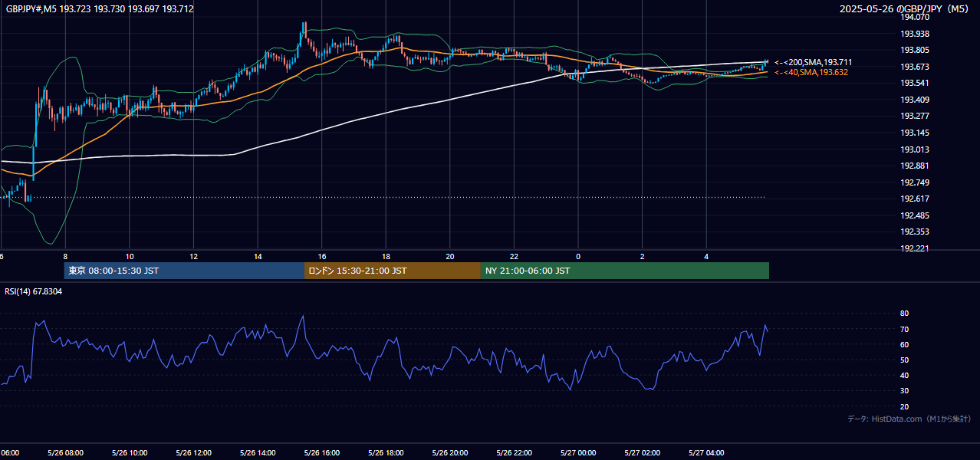Viewport: 980px width, 460px height.
Task: Click price level 192.881 on the axis
Action: coord(914,166)
